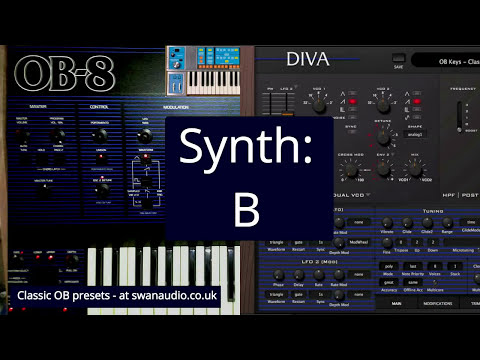Enable VCO 2 triangle waveform switch
This screenshot has width=480, height=360.
pyautogui.click(x=417, y=93)
